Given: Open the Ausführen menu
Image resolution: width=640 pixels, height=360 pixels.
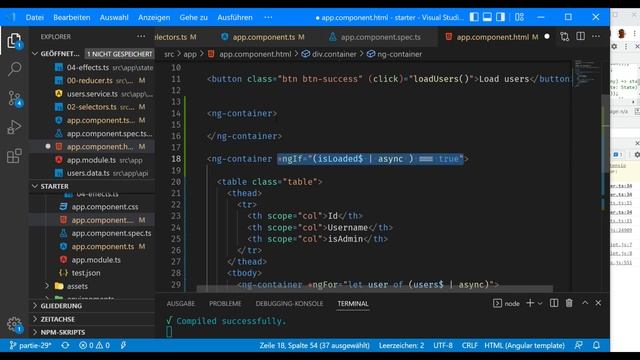Looking at the screenshot, I should tap(235, 18).
